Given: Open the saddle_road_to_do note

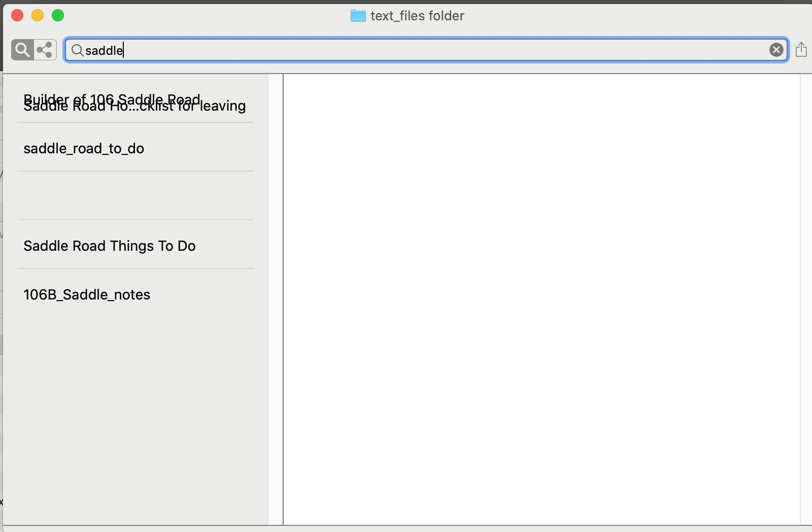Looking at the screenshot, I should tap(84, 148).
